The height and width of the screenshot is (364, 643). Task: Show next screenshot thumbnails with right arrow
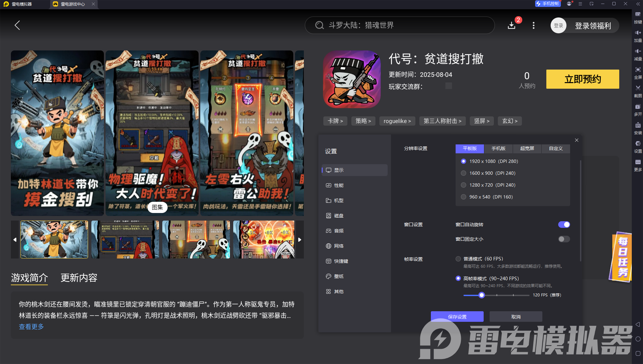click(x=300, y=240)
